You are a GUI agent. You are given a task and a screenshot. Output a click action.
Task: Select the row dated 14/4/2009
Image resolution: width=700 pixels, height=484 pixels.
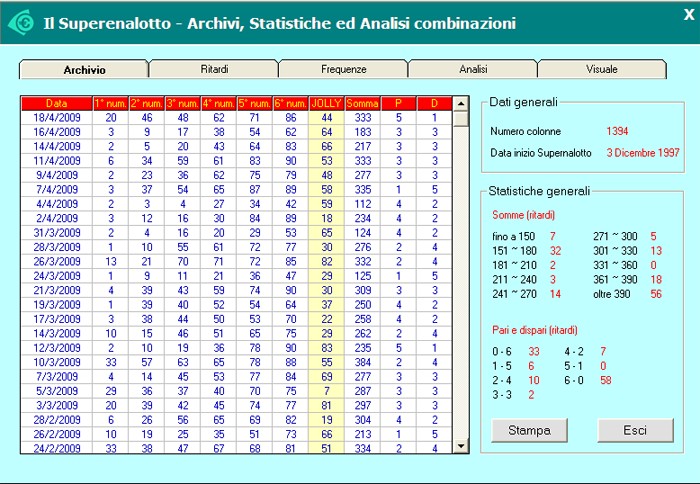pyautogui.click(x=237, y=146)
